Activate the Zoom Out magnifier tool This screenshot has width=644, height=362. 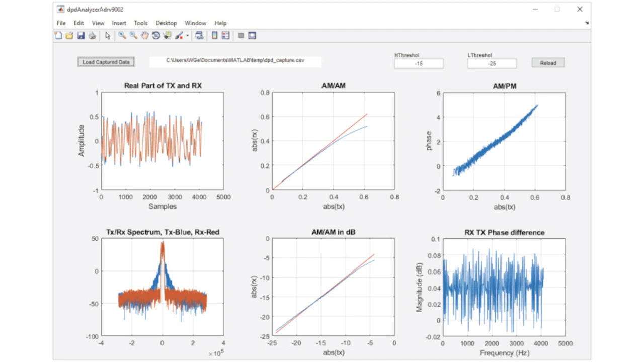tap(133, 36)
